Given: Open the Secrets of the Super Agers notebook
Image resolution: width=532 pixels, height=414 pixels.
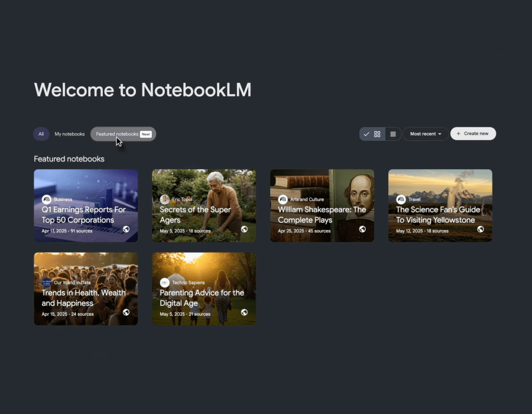Looking at the screenshot, I should [204, 206].
